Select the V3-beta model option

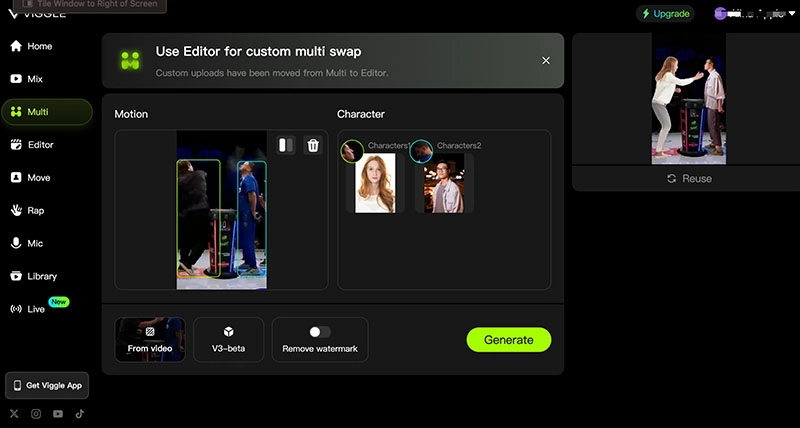[x=229, y=340]
